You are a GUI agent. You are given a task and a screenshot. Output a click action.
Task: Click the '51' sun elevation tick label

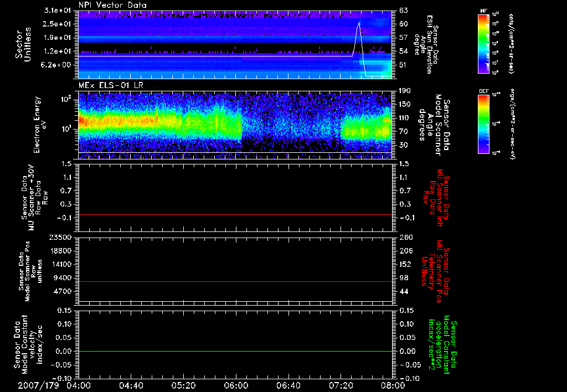click(x=404, y=65)
